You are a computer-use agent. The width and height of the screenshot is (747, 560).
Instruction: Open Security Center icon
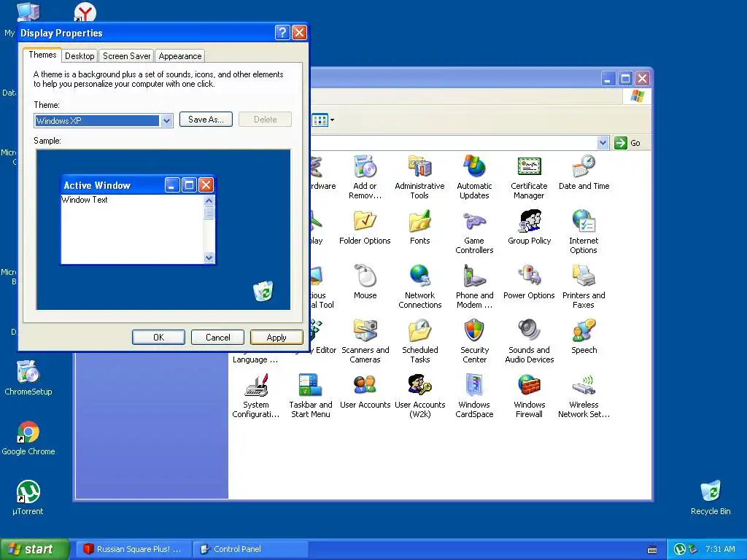[474, 330]
